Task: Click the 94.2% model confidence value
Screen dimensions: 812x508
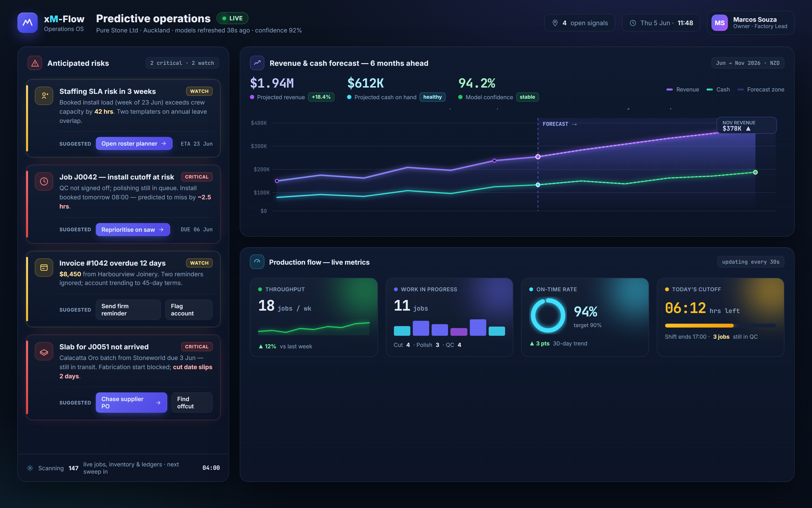Action: point(477,83)
